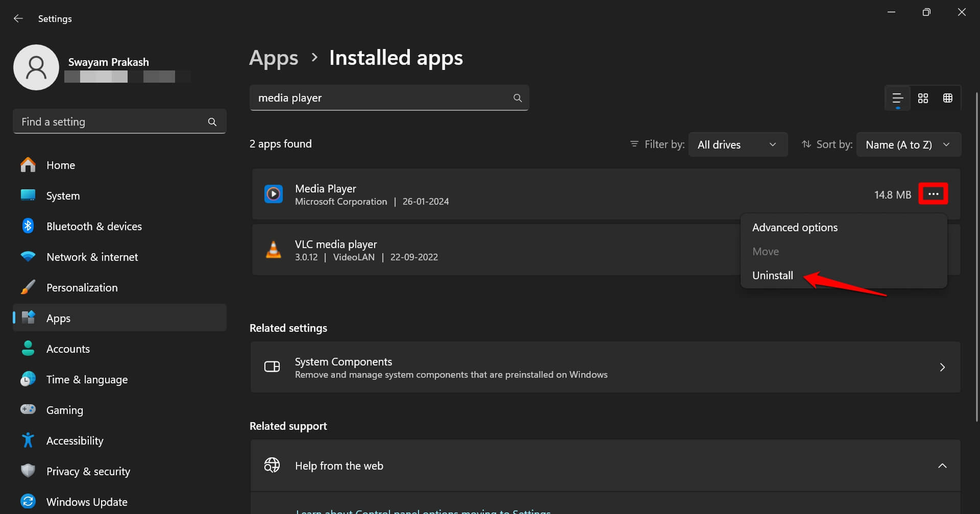Click the Media Player app icon
This screenshot has height=514, width=980.
[274, 194]
